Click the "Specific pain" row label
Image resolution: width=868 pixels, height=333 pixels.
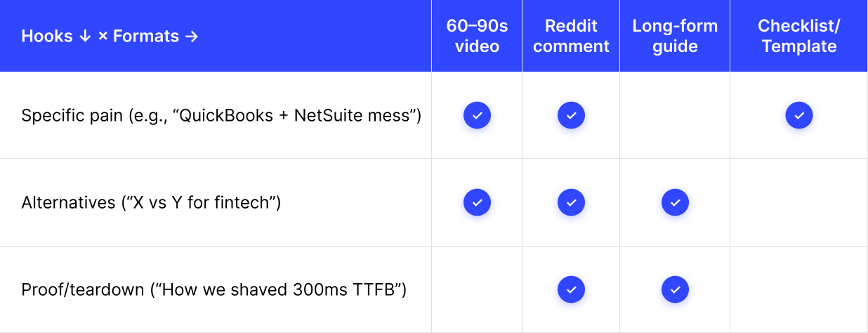[x=221, y=115]
